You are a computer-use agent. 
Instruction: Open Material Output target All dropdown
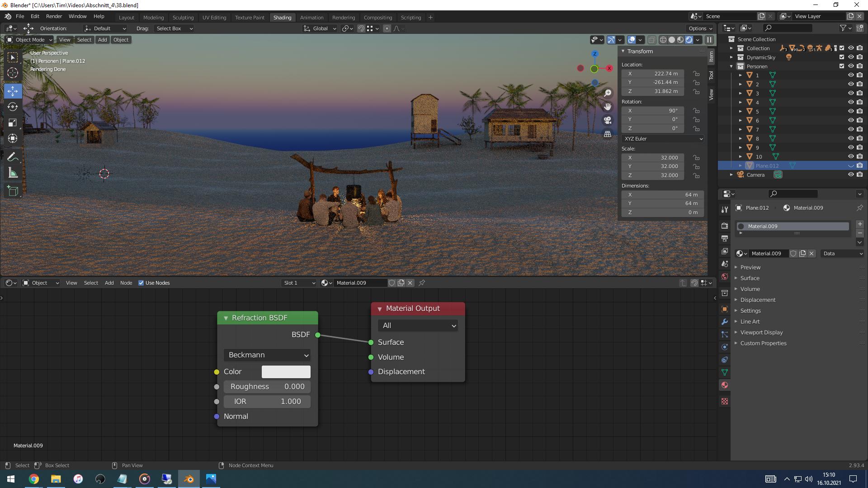(418, 326)
